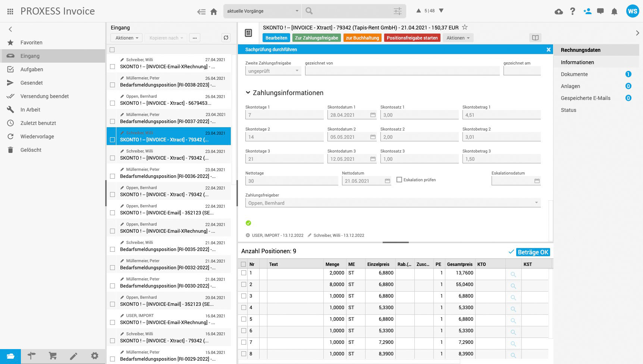Click the Positionsfreigabe starten button

pos(412,38)
